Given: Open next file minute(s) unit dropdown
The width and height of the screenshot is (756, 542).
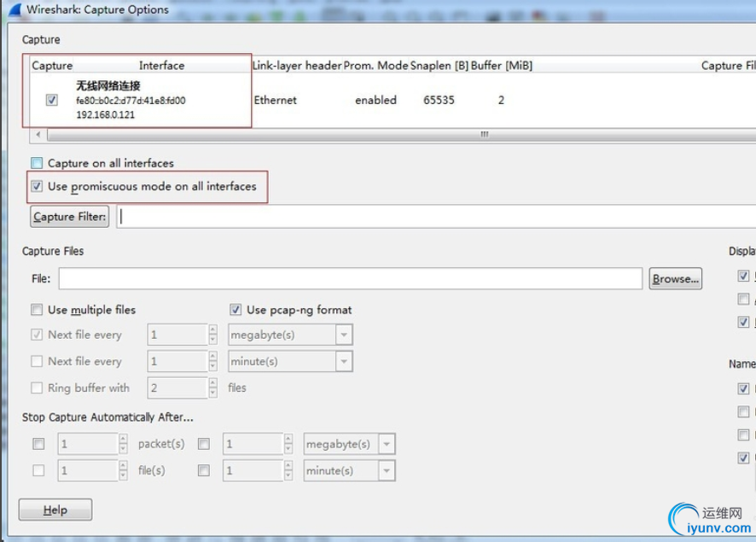Looking at the screenshot, I should click(x=290, y=361).
